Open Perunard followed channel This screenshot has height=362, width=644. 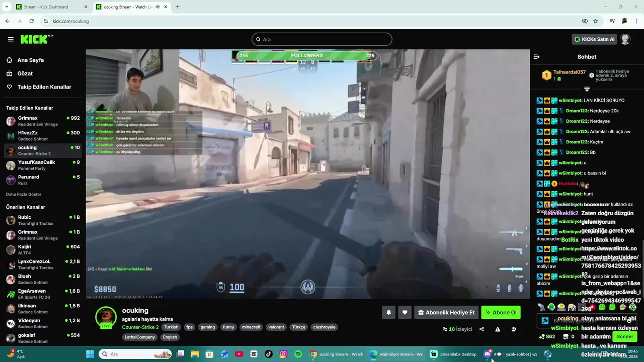pos(43,180)
